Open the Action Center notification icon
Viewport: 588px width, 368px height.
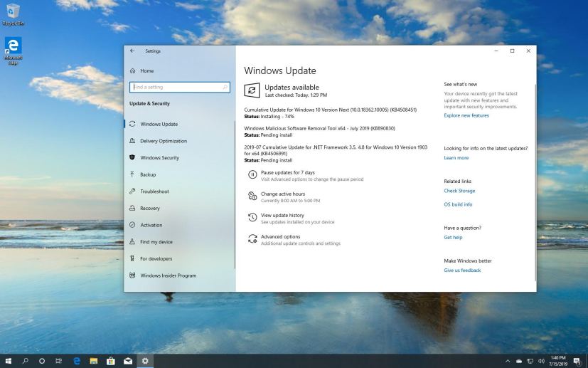click(x=577, y=362)
